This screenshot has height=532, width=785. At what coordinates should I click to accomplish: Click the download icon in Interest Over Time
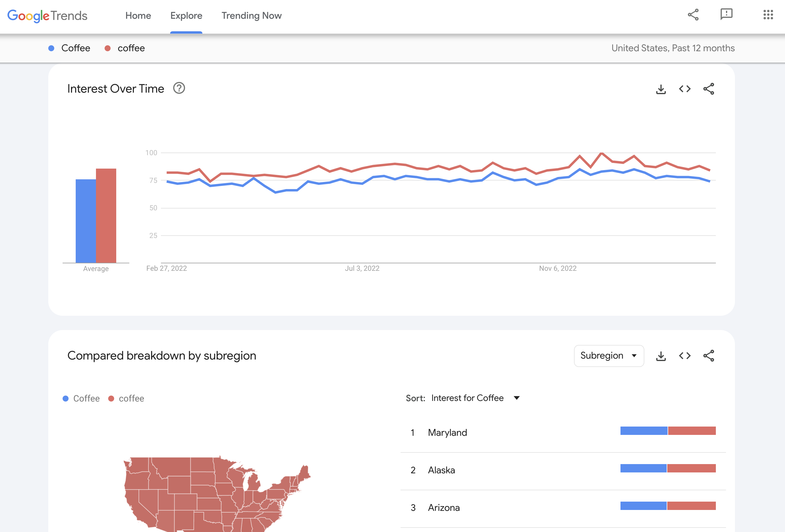661,88
